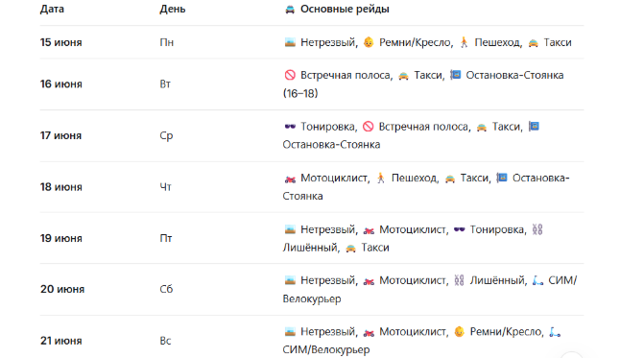Click the sunglasses icon in 19 июня row
Image resolution: width=644 pixels, height=358 pixels.
click(x=459, y=229)
